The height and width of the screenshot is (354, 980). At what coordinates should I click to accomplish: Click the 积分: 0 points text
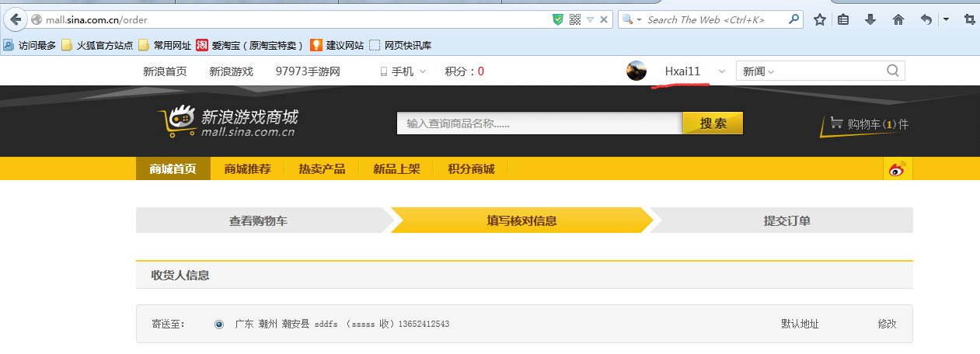tap(465, 71)
